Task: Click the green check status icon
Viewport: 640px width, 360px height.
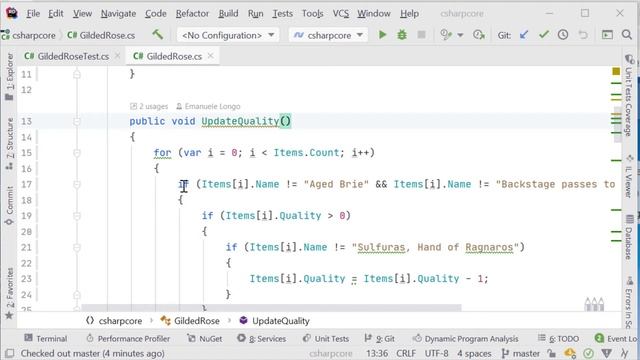Action: pos(588,353)
